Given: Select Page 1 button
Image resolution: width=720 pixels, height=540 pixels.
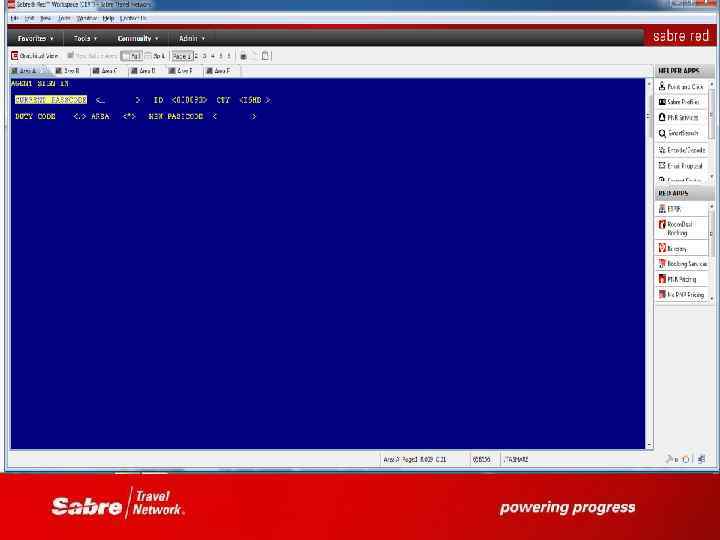Looking at the screenshot, I should (182, 56).
